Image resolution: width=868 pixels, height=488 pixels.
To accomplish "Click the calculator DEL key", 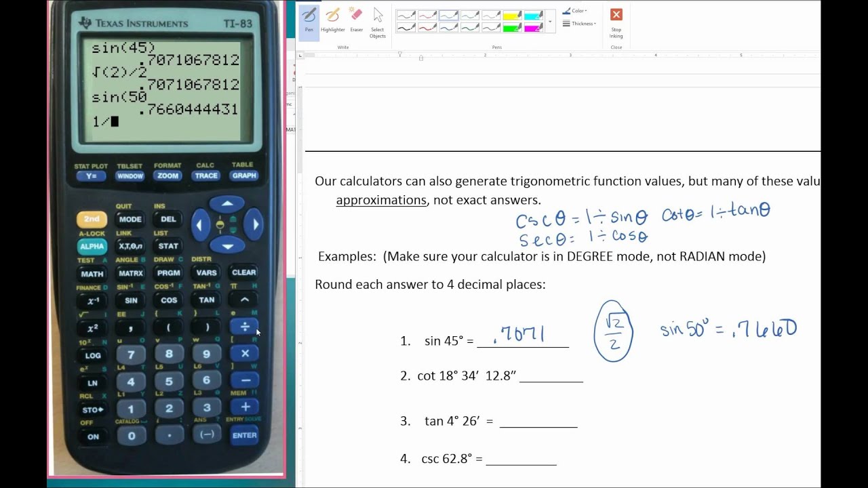I will point(168,220).
